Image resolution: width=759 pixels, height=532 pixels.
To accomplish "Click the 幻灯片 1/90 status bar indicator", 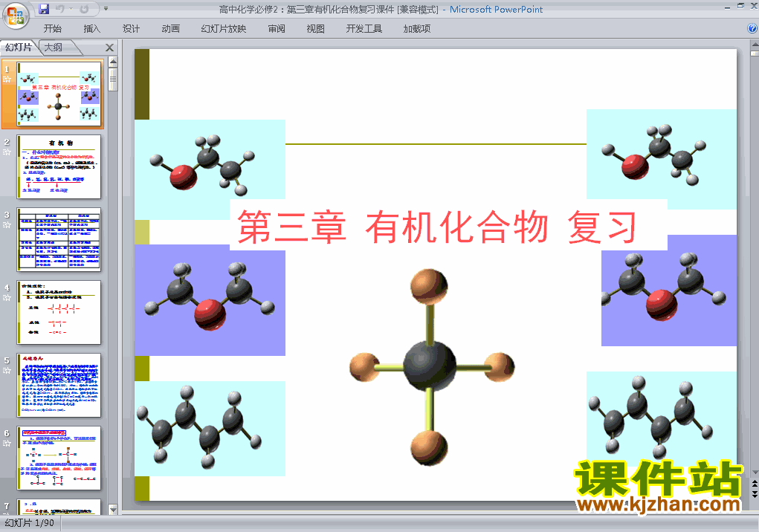I will pos(30,523).
